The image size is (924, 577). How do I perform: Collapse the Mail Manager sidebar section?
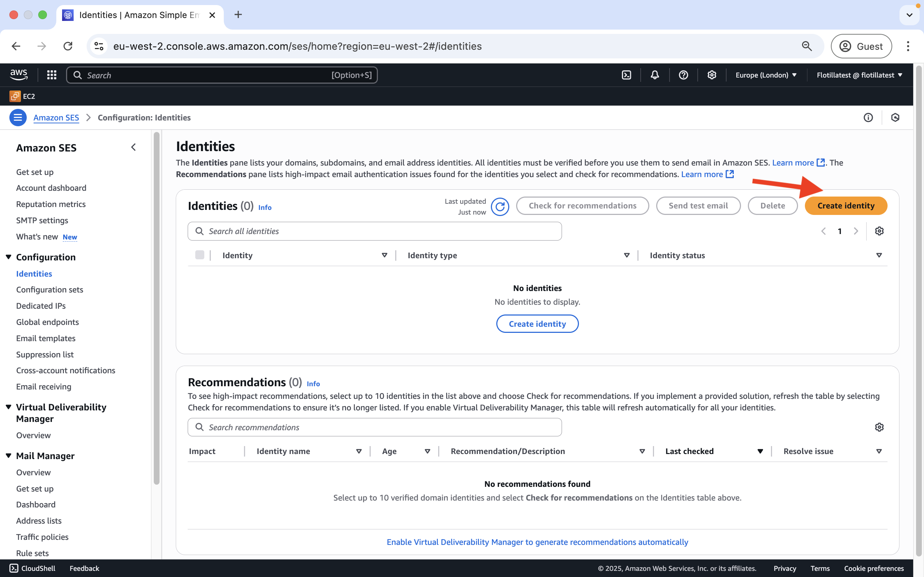pyautogui.click(x=8, y=455)
